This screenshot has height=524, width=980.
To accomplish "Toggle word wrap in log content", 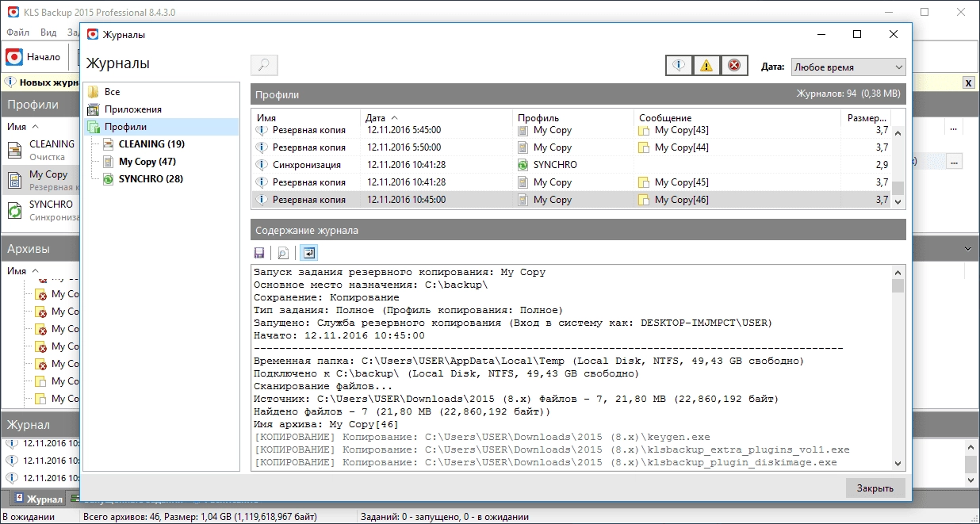I will [x=308, y=253].
